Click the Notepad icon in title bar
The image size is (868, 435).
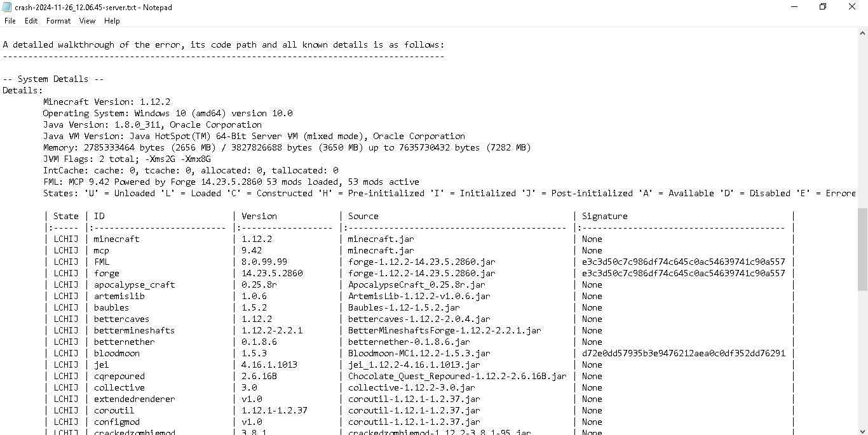click(7, 7)
